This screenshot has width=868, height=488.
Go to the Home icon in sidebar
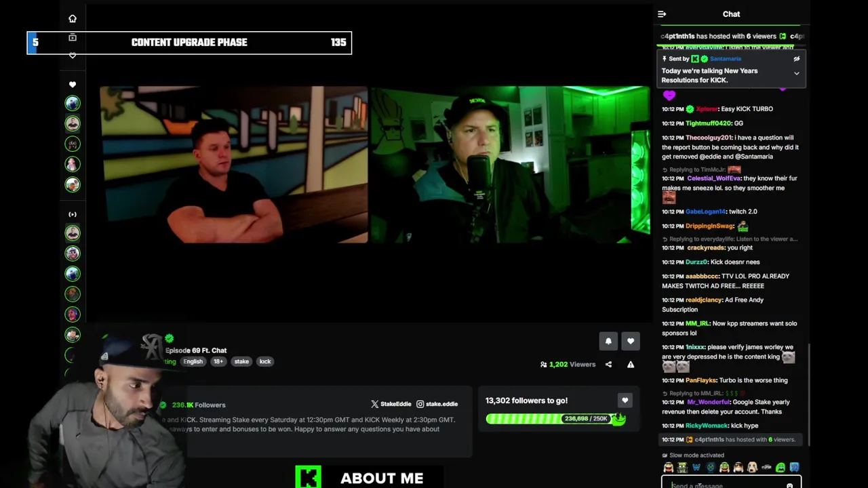(x=73, y=19)
